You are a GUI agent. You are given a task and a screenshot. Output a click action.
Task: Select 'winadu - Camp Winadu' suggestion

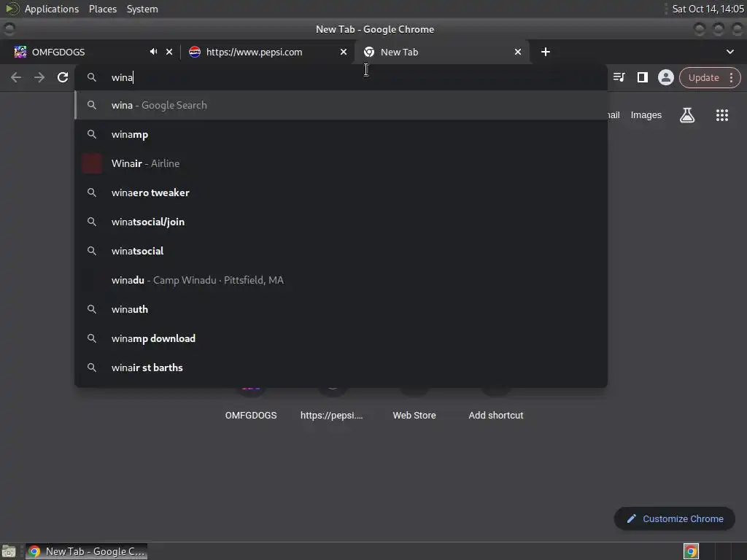tap(341, 280)
